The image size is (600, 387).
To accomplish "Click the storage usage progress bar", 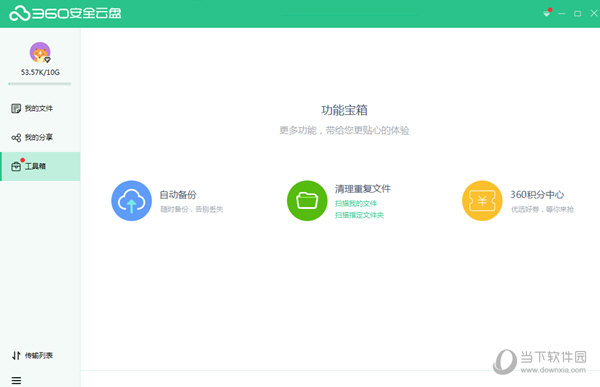I will tap(40, 83).
